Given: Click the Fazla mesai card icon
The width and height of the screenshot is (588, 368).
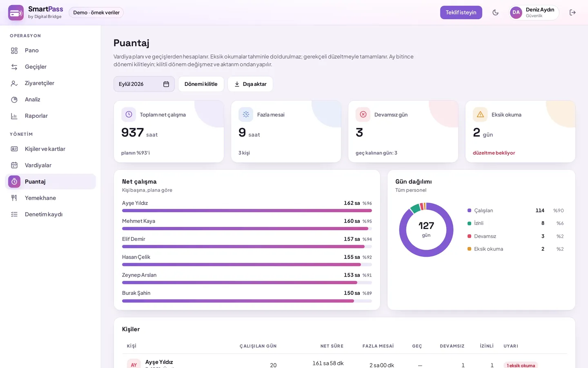Looking at the screenshot, I should 246,114.
